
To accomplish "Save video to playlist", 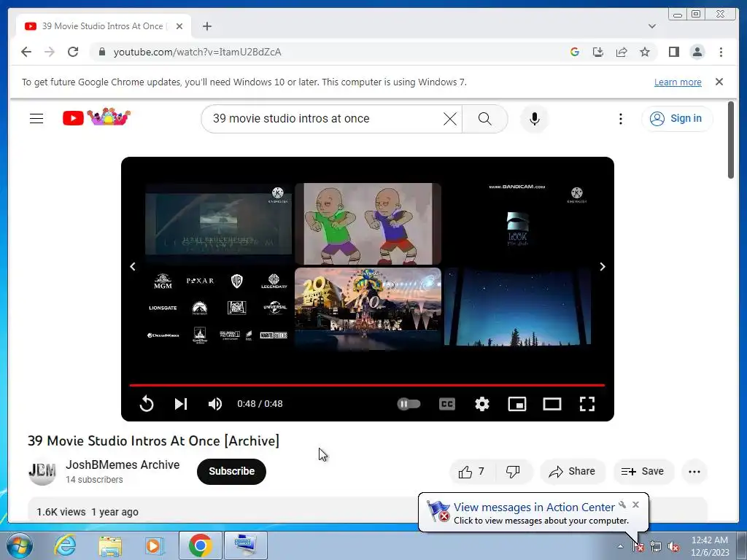I will click(643, 472).
